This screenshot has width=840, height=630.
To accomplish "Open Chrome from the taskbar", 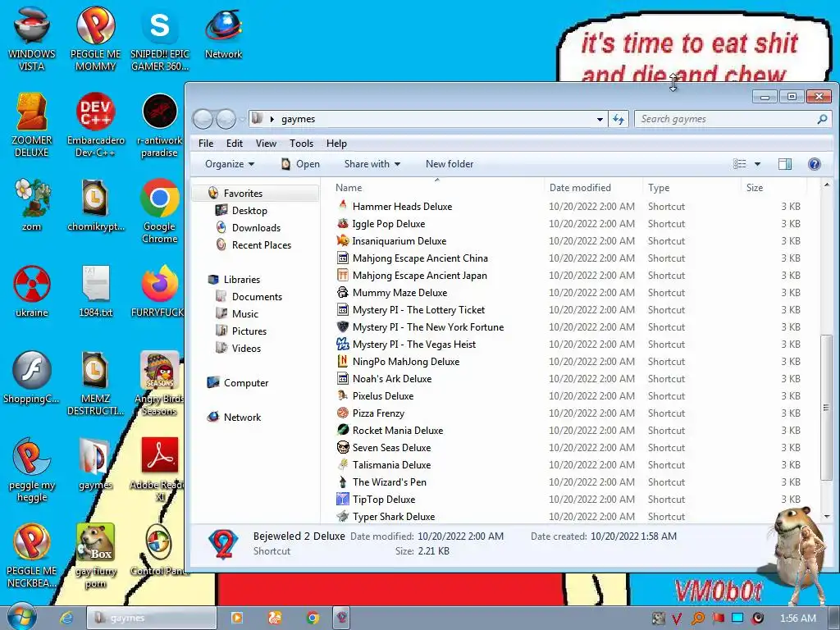I will (313, 619).
